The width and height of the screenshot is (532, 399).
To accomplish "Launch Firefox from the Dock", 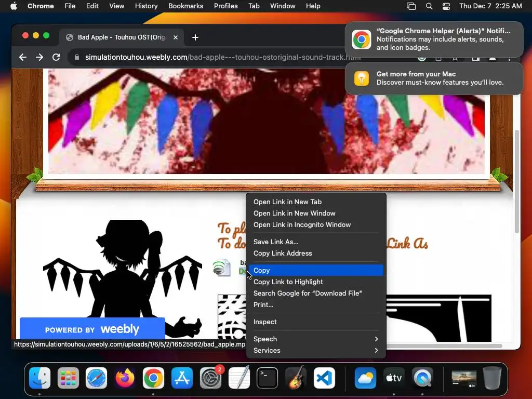I will [x=125, y=378].
